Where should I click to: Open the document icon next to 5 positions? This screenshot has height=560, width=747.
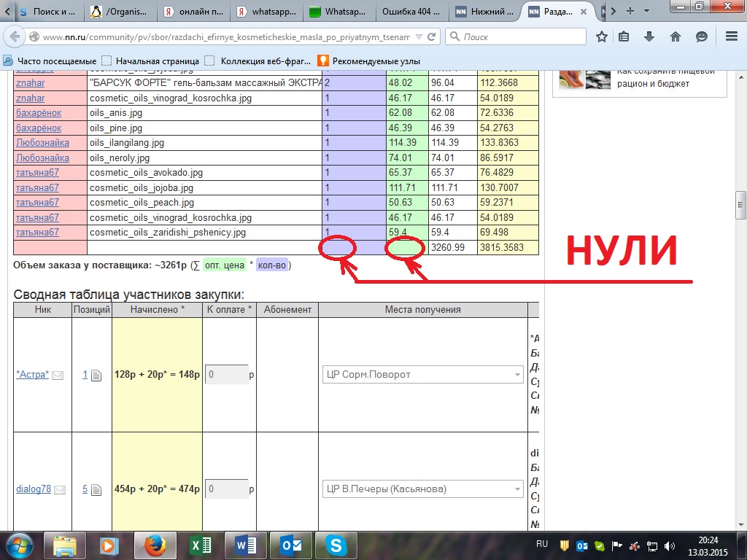(96, 490)
